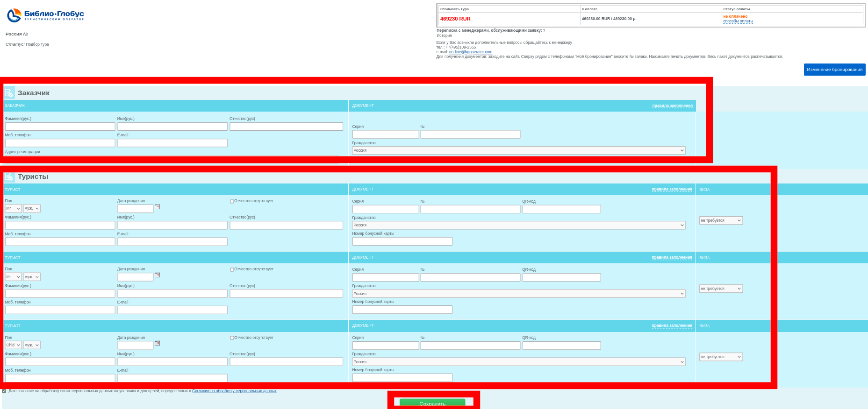Viewport: 868px width, 409px height.
Task: Open third tourist's 'Chld' title dropdown
Action: point(13,345)
